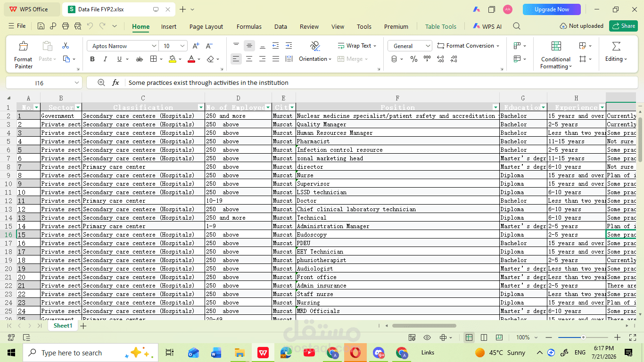Image resolution: width=644 pixels, height=362 pixels.
Task: Open the font size dropdown
Action: (183, 46)
